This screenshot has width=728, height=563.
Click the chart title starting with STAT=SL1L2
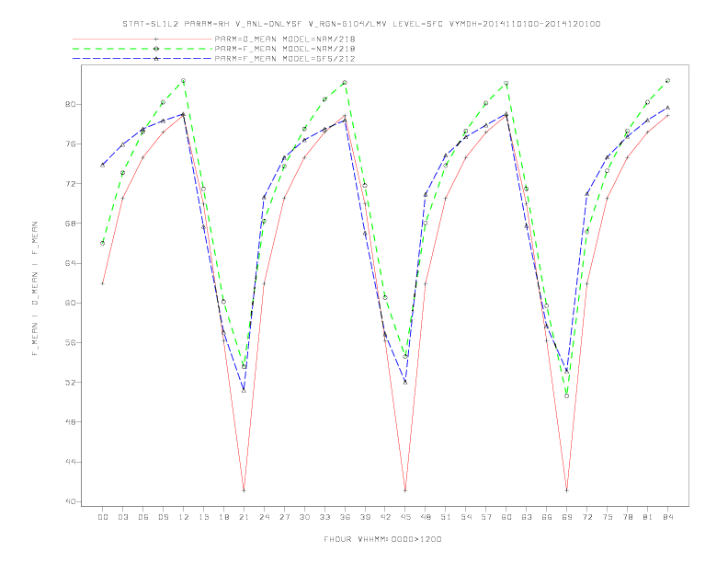click(x=361, y=24)
